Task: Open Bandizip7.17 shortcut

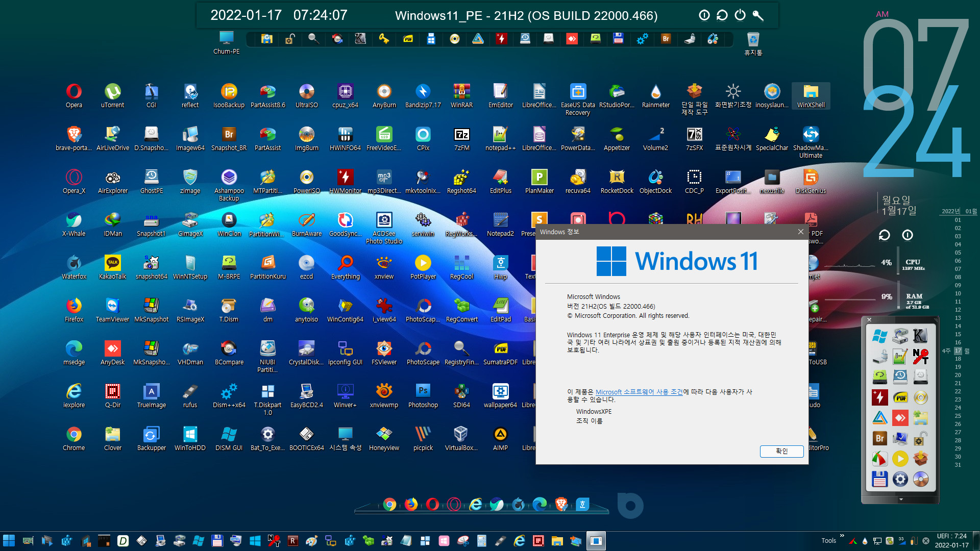Action: click(x=423, y=96)
